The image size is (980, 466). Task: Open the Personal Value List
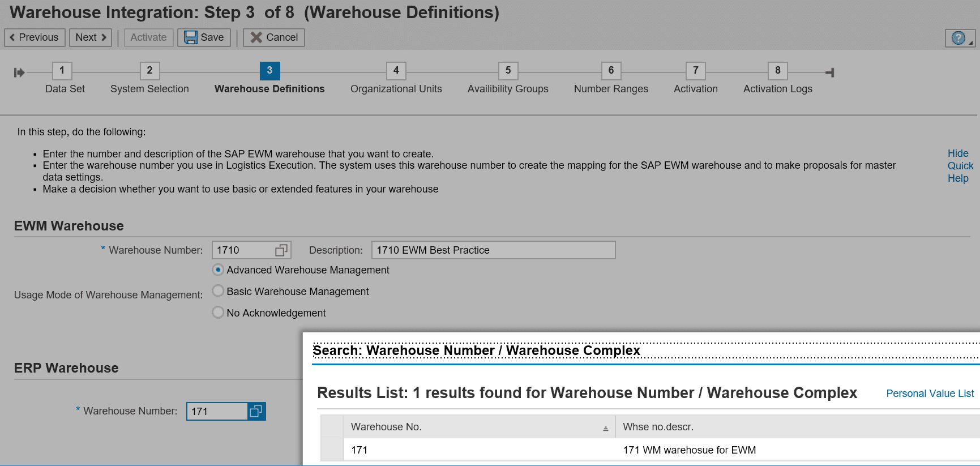(930, 394)
